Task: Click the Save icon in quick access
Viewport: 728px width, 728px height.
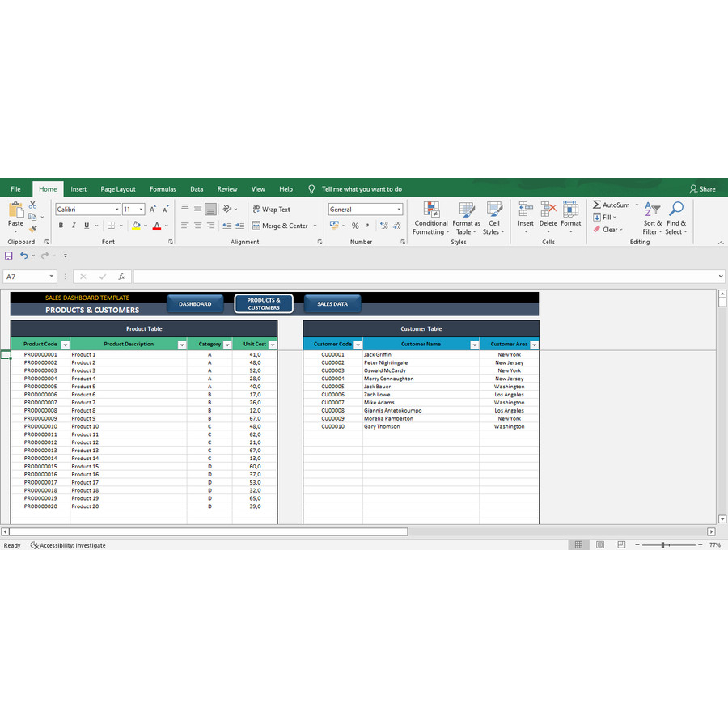Action: pyautogui.click(x=8, y=256)
